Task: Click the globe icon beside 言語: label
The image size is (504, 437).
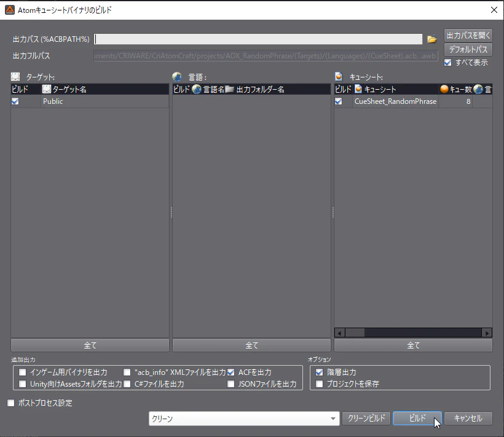Action: (x=177, y=77)
